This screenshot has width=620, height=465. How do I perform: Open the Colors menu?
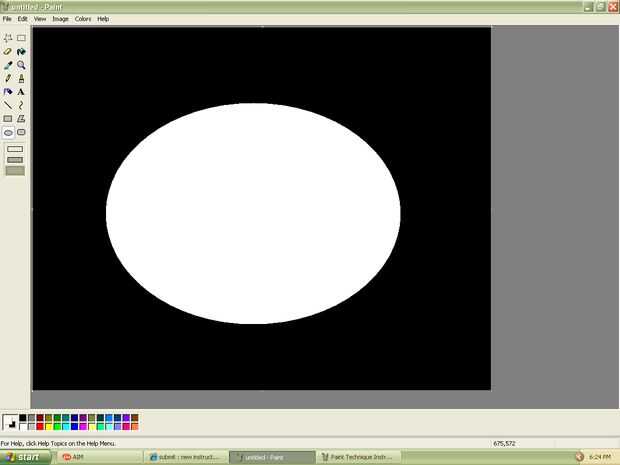(83, 19)
